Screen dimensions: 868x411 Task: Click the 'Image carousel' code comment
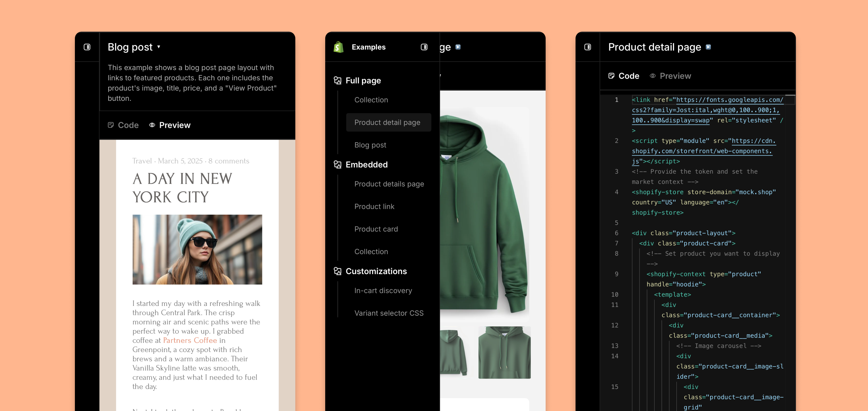point(719,346)
